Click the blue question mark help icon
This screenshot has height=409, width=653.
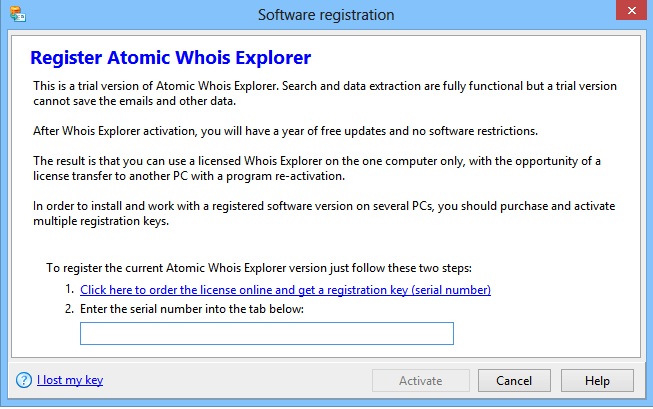click(23, 380)
